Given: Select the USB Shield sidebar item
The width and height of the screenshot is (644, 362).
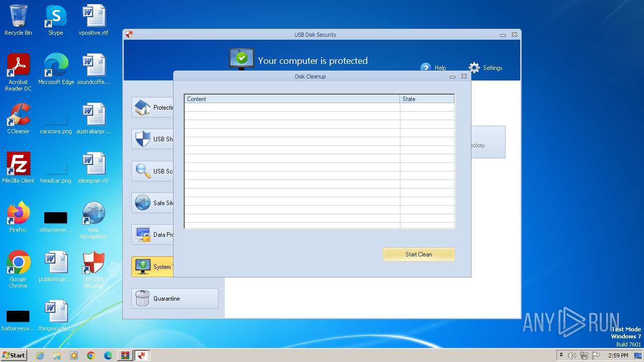Looking at the screenshot, I should pyautogui.click(x=152, y=139).
